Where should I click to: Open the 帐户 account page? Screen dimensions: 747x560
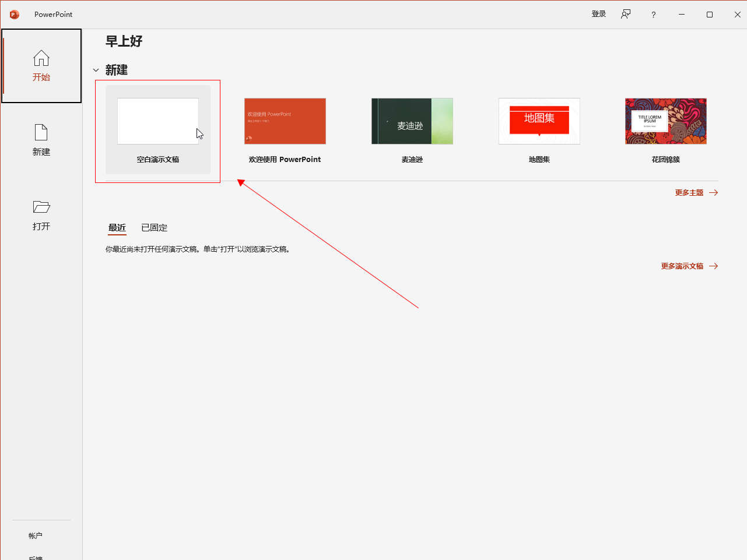coord(36,536)
